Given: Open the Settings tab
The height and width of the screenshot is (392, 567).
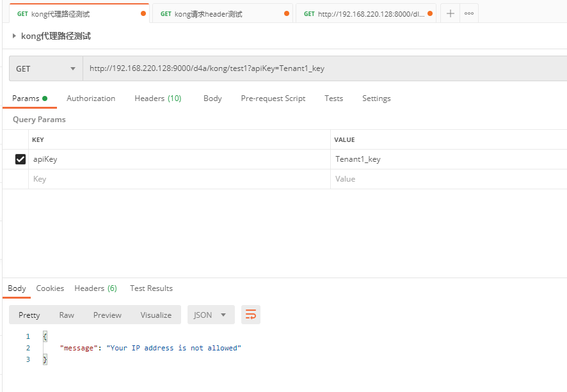Looking at the screenshot, I should point(376,98).
